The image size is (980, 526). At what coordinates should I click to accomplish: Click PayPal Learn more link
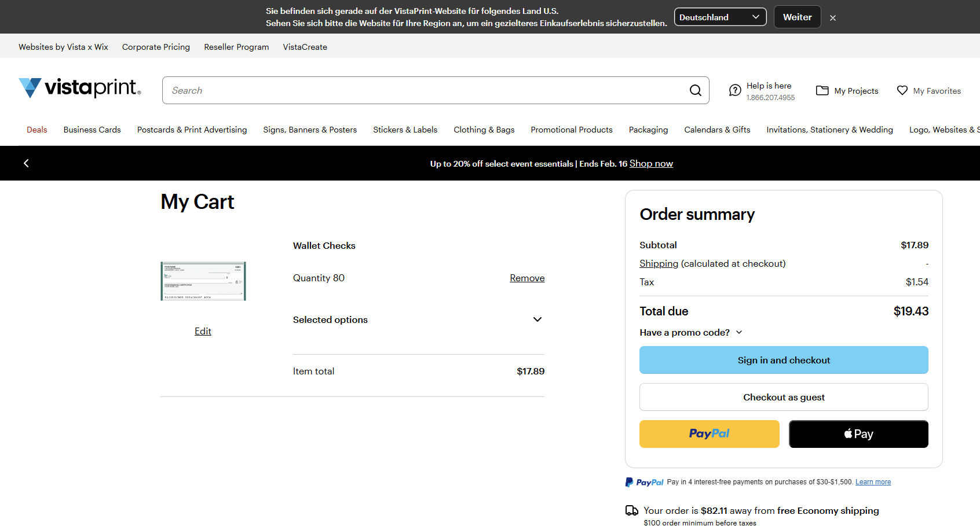(x=873, y=482)
